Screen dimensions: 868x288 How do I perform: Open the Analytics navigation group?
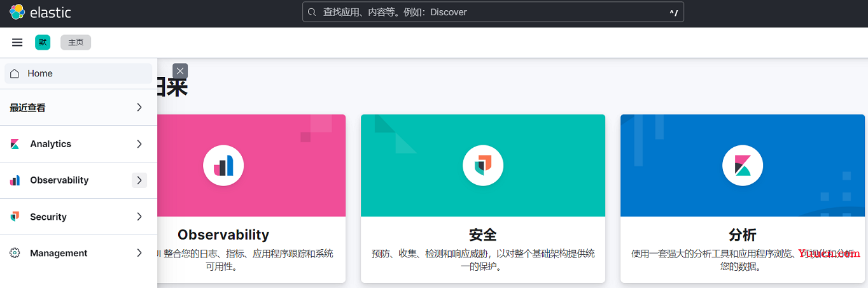(x=78, y=144)
